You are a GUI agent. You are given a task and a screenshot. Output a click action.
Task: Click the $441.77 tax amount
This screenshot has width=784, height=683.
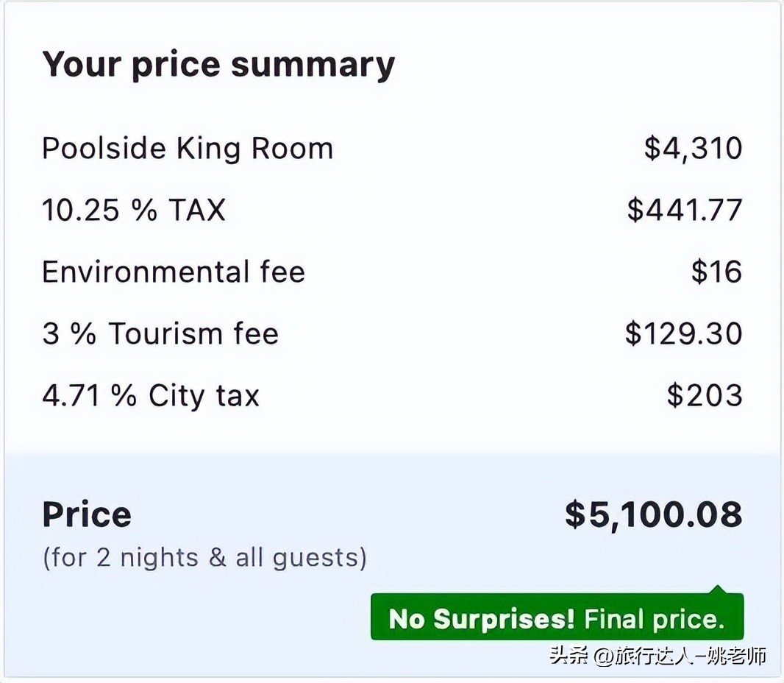click(684, 210)
